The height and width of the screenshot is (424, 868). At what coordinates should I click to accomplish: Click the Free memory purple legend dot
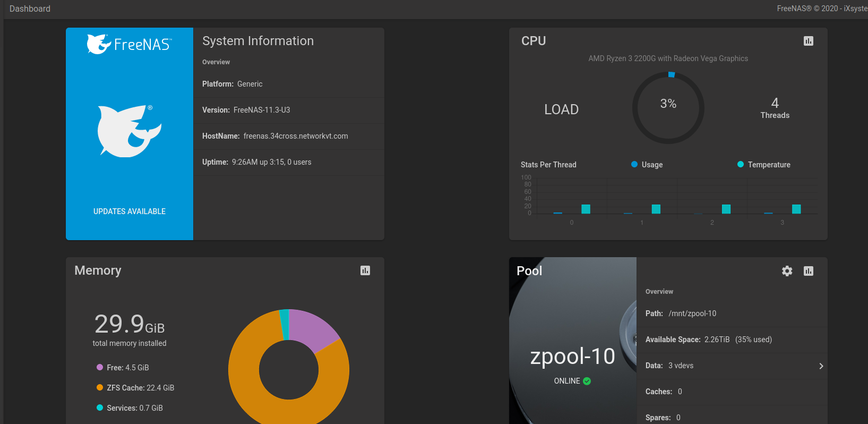[100, 367]
